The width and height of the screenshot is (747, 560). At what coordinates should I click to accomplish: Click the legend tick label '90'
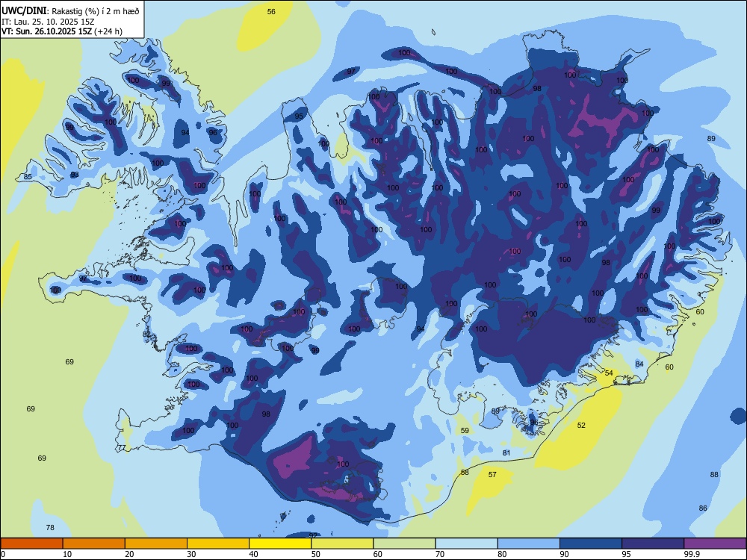coord(565,554)
